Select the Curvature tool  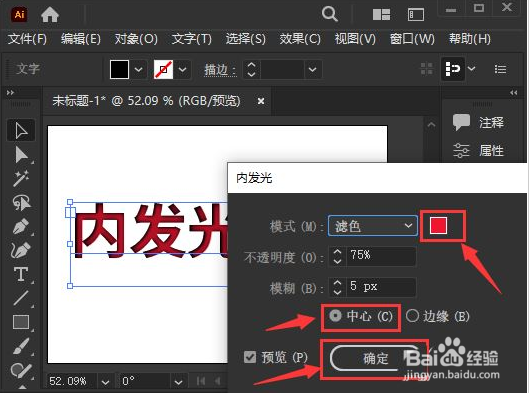[x=21, y=250]
